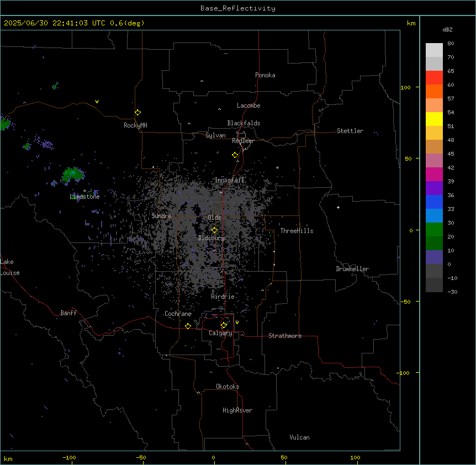Select the slate purple 0-10 dBZ legend swatch
This screenshot has width=476, height=465.
point(434,257)
